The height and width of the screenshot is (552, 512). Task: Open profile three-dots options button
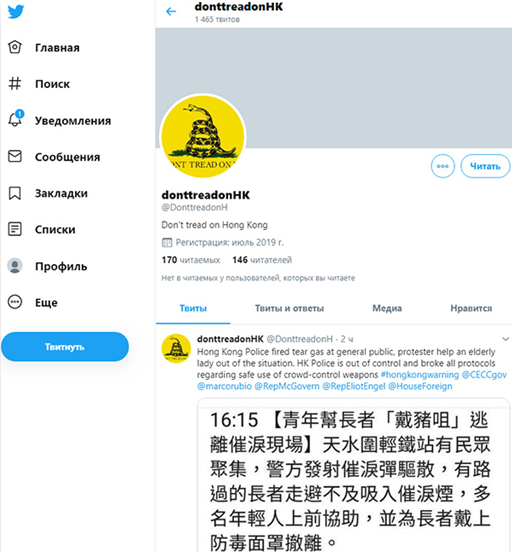[443, 166]
